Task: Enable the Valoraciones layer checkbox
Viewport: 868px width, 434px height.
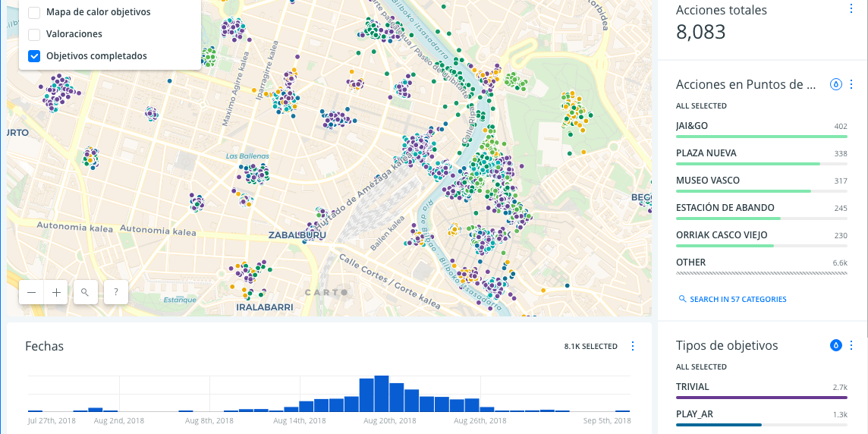Action: coord(34,34)
